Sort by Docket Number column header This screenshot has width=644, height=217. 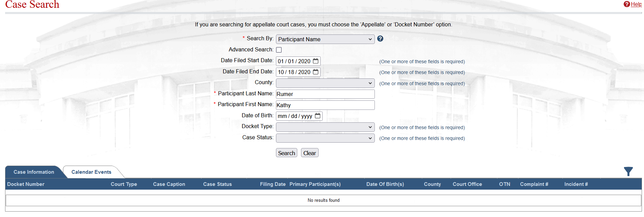pos(26,184)
